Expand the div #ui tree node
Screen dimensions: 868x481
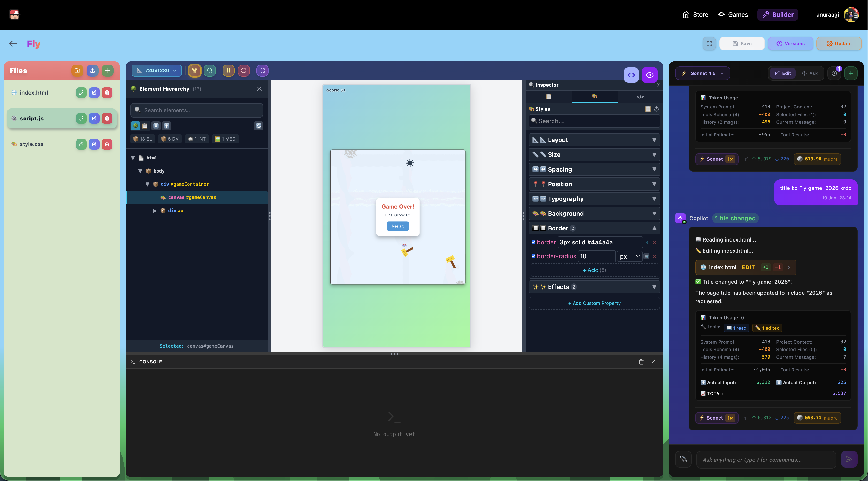(155, 210)
